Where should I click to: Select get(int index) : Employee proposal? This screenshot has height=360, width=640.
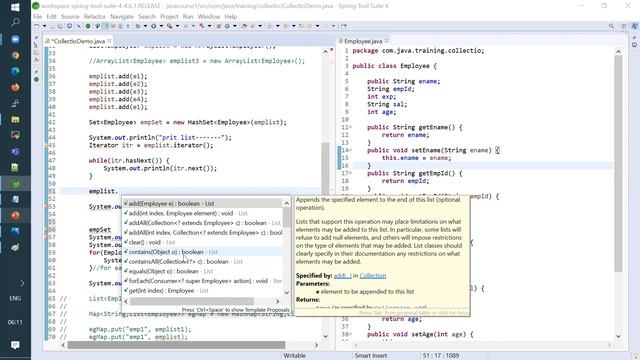click(x=202, y=291)
